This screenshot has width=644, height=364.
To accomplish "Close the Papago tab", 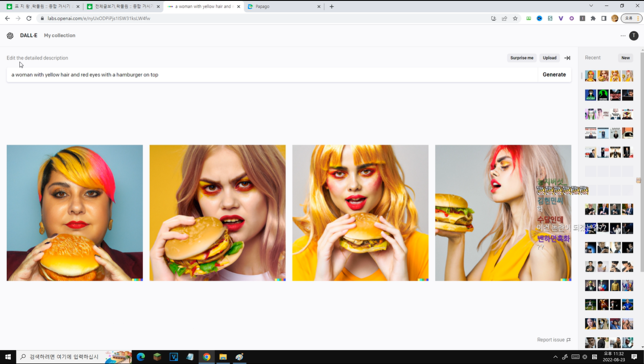I will (319, 6).
